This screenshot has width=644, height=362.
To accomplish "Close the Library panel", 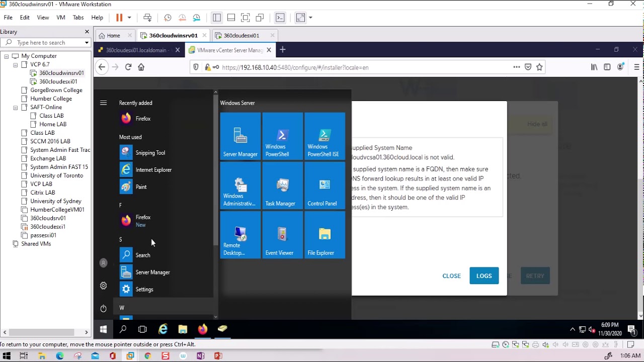I will pos(87,32).
